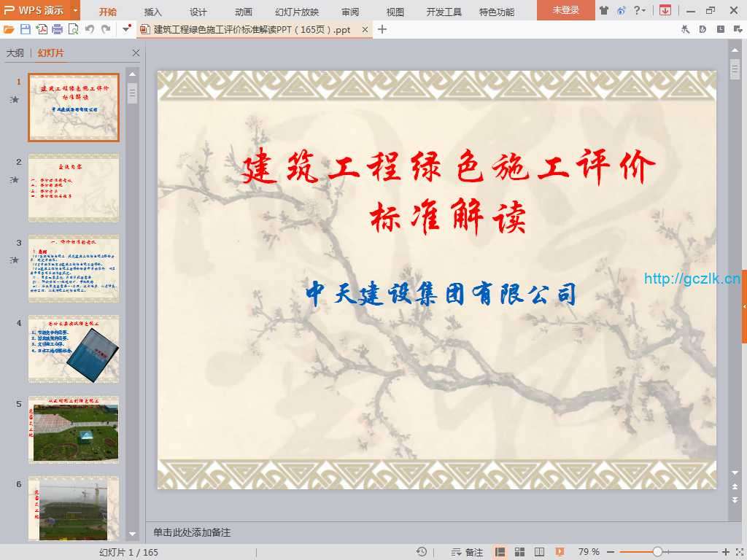747x560 pixels.
Task: Click the 未登录 login button
Action: (x=565, y=10)
